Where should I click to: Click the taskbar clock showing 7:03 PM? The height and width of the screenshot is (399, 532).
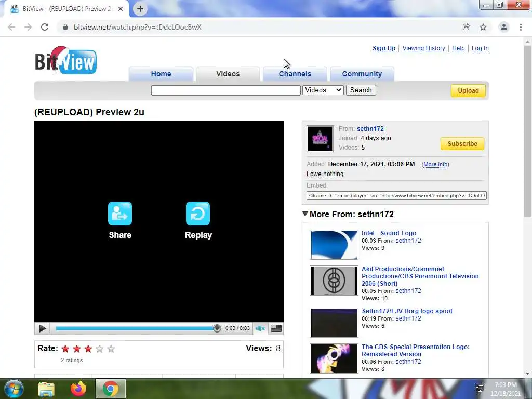(x=506, y=389)
